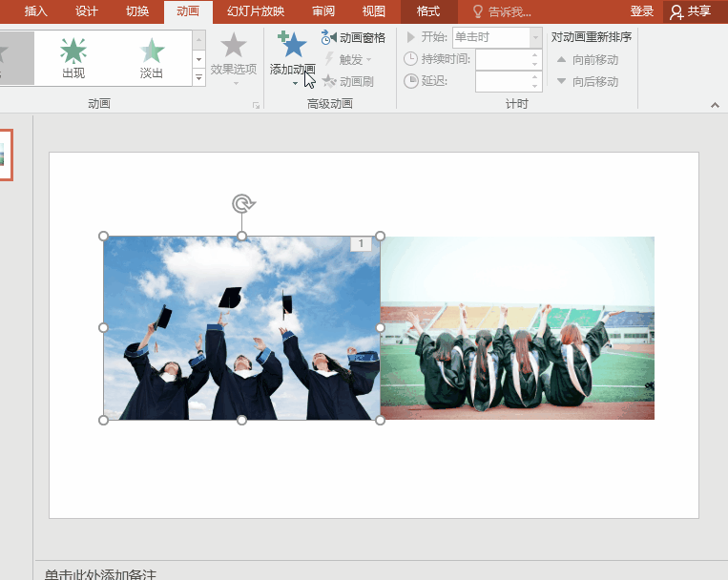Click the 触发 trigger button
Image resolution: width=728 pixels, height=580 pixels.
[x=348, y=59]
